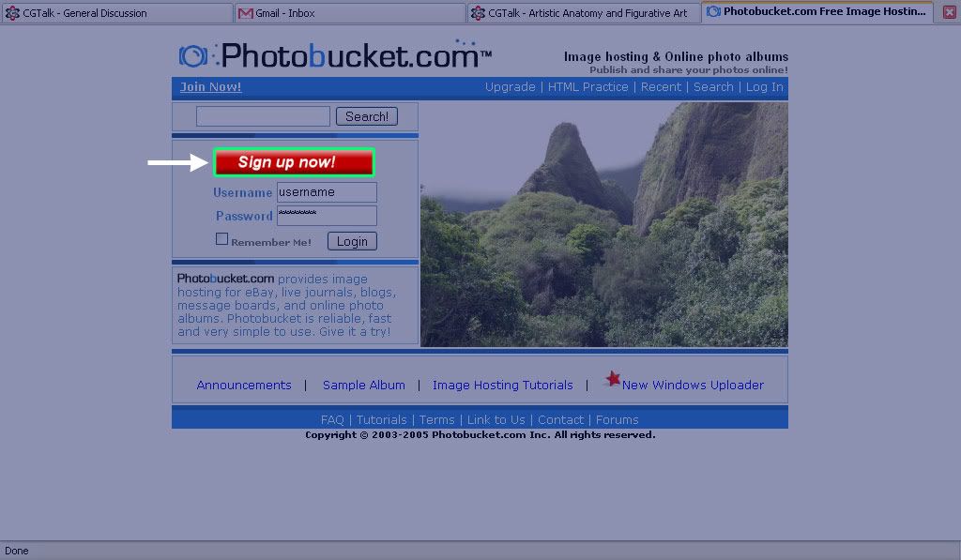961x560 pixels.
Task: Open the Contact footer link
Action: [x=561, y=419]
